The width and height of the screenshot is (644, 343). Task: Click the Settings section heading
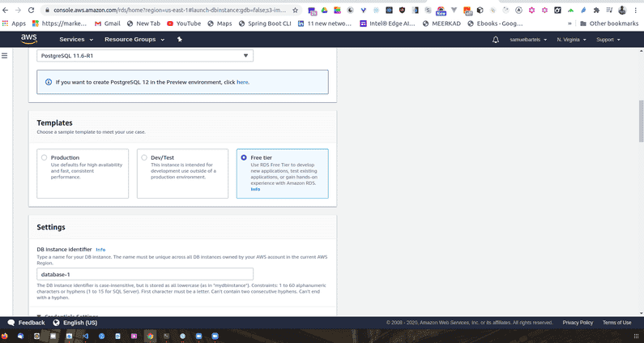(51, 227)
